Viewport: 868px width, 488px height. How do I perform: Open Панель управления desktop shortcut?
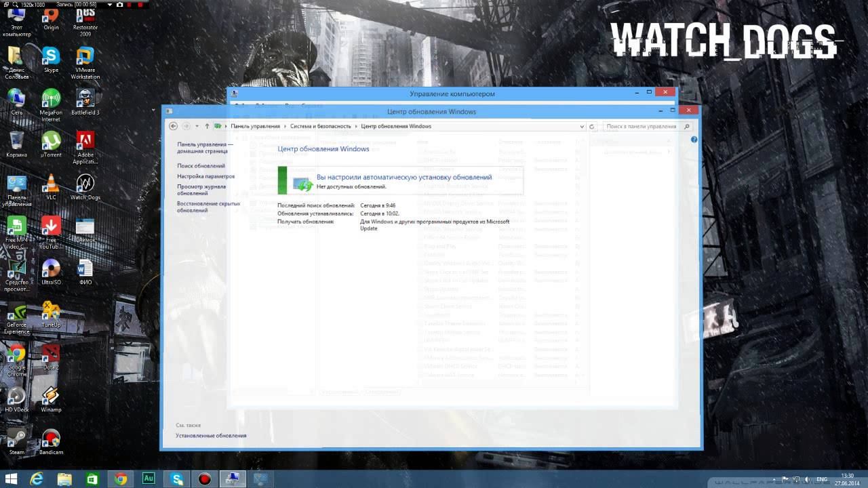[x=16, y=190]
